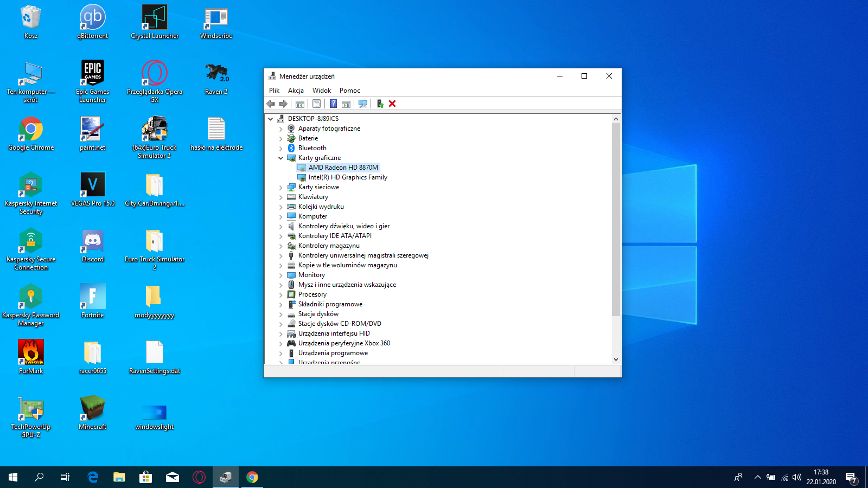This screenshot has height=488, width=868.
Task: Open the Windows Start menu
Action: (13, 477)
